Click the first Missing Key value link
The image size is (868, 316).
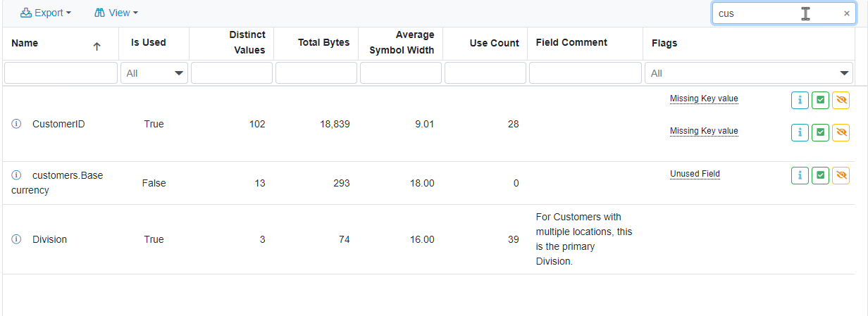pyautogui.click(x=704, y=99)
